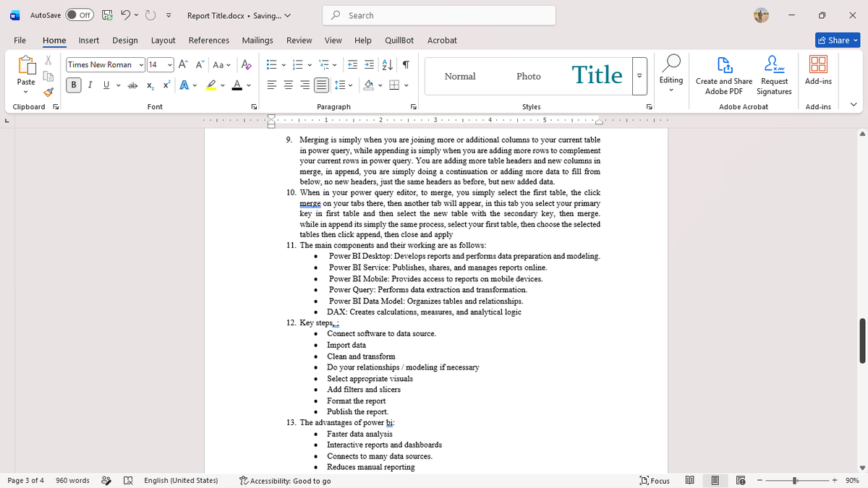Click the Redo/repeat icon
Viewport: 868px width, 488px height.
click(x=150, y=15)
